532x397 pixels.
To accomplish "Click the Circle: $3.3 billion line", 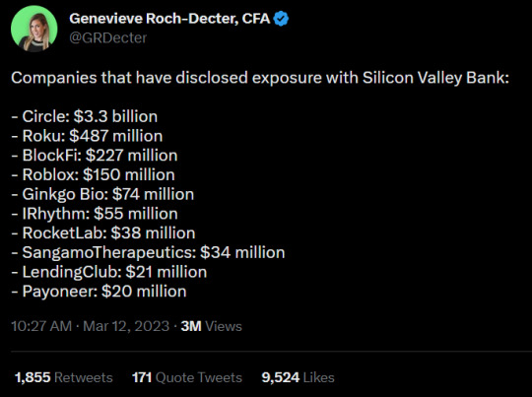I will pos(85,116).
